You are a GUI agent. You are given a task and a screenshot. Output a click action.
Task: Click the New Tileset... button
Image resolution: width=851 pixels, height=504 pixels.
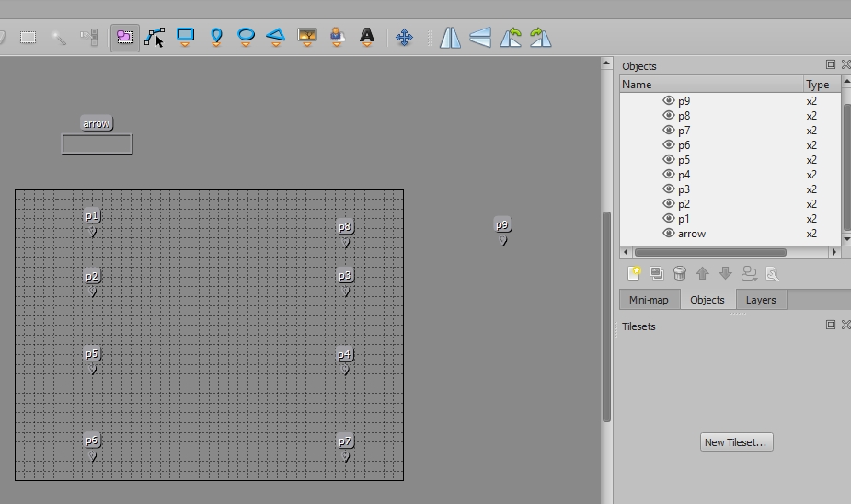[x=735, y=442]
